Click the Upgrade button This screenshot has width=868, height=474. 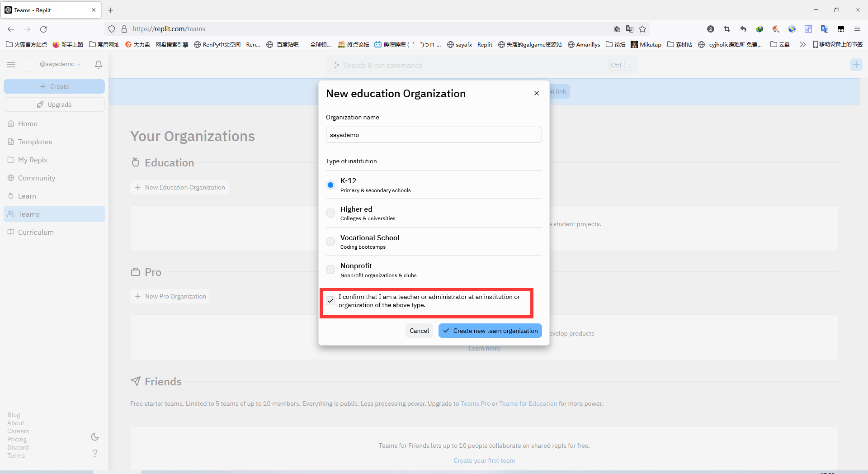pyautogui.click(x=54, y=104)
